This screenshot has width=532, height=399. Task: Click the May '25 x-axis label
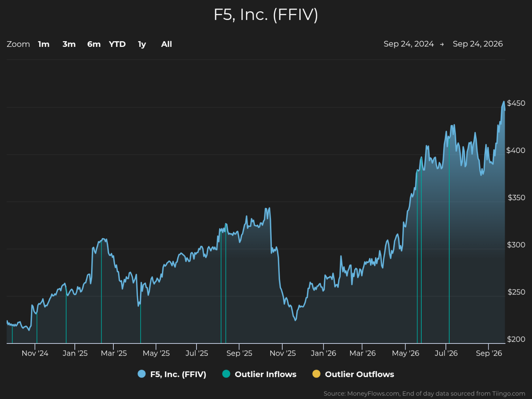point(156,353)
